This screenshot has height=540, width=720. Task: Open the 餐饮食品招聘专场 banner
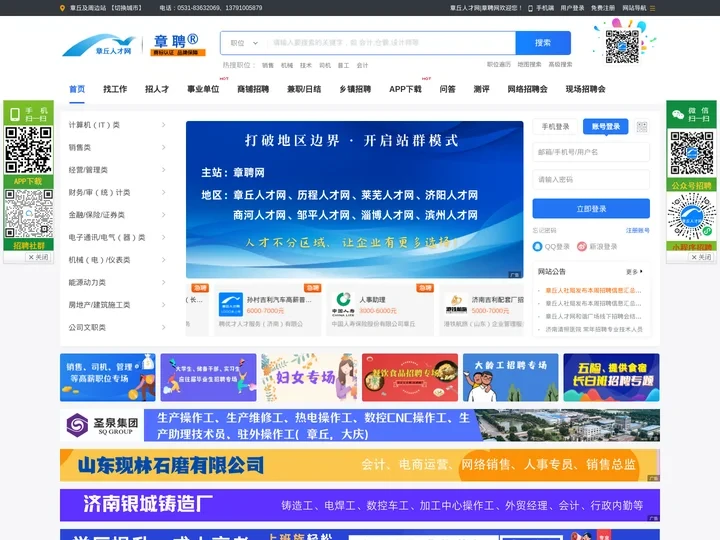[x=410, y=377]
